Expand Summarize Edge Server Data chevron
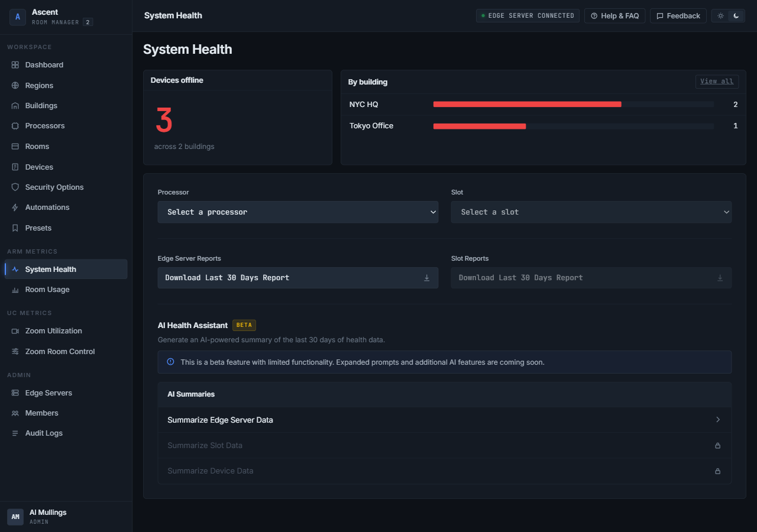The height and width of the screenshot is (532, 757). [718, 420]
